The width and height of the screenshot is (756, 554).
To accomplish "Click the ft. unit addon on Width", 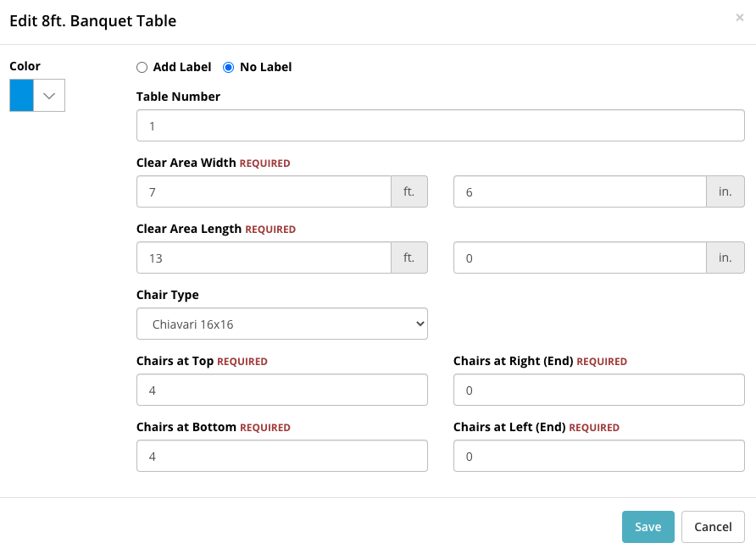I will pyautogui.click(x=409, y=191).
